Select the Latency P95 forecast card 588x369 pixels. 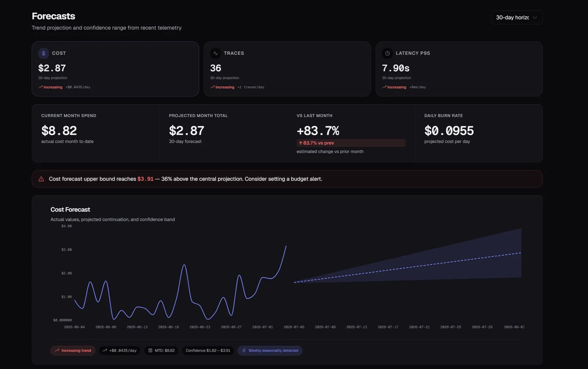(459, 69)
